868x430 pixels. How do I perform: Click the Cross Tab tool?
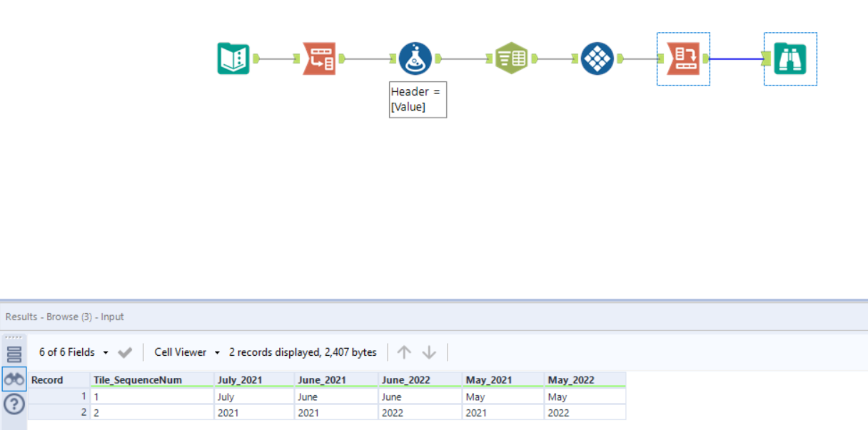[511, 57]
